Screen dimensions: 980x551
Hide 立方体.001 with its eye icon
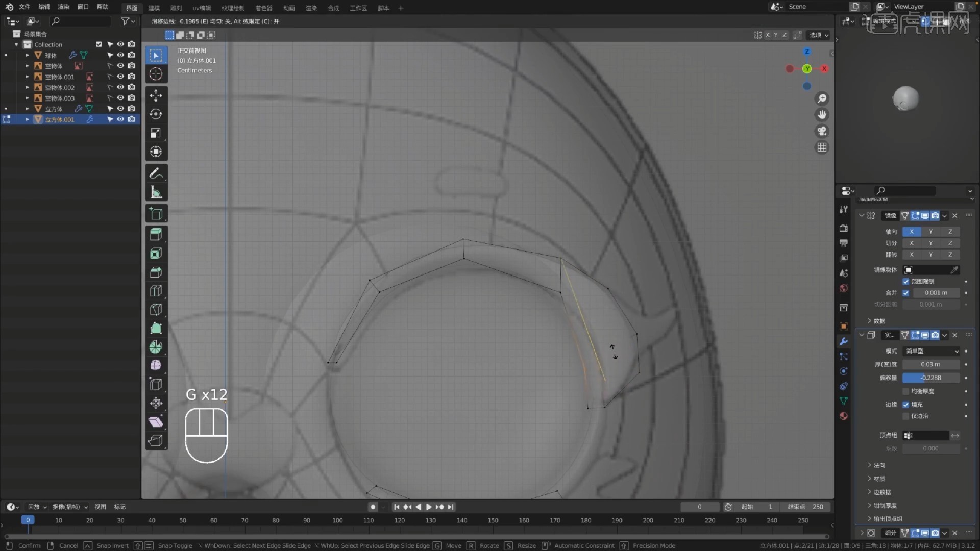point(120,119)
